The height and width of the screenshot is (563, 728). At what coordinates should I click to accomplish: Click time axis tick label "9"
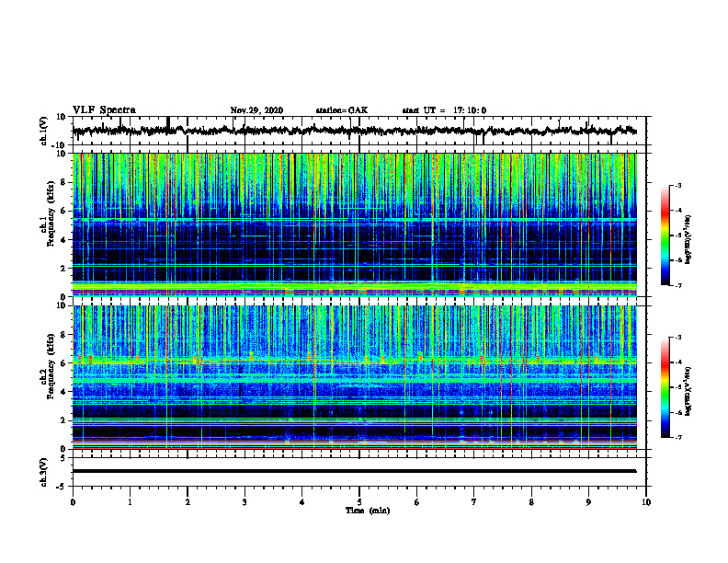(x=588, y=502)
